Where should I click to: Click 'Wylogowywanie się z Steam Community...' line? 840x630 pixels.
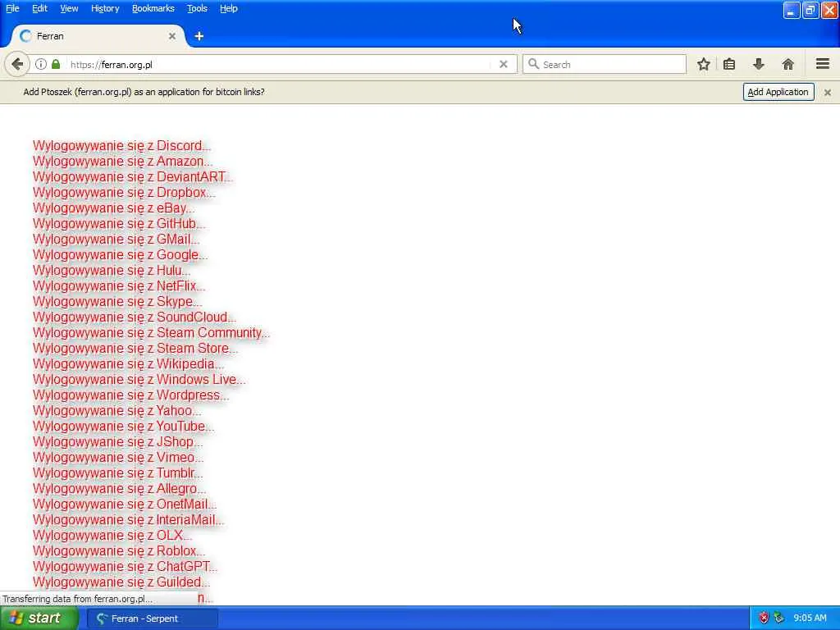(x=152, y=332)
